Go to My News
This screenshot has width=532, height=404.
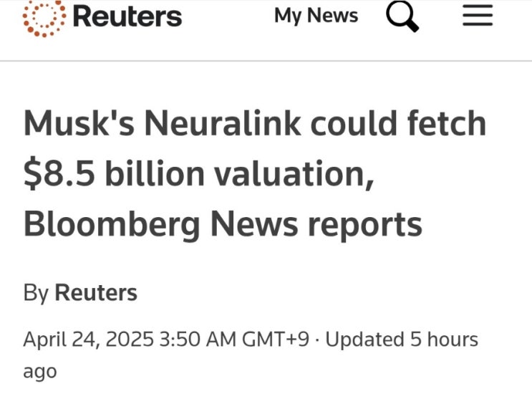point(316,16)
